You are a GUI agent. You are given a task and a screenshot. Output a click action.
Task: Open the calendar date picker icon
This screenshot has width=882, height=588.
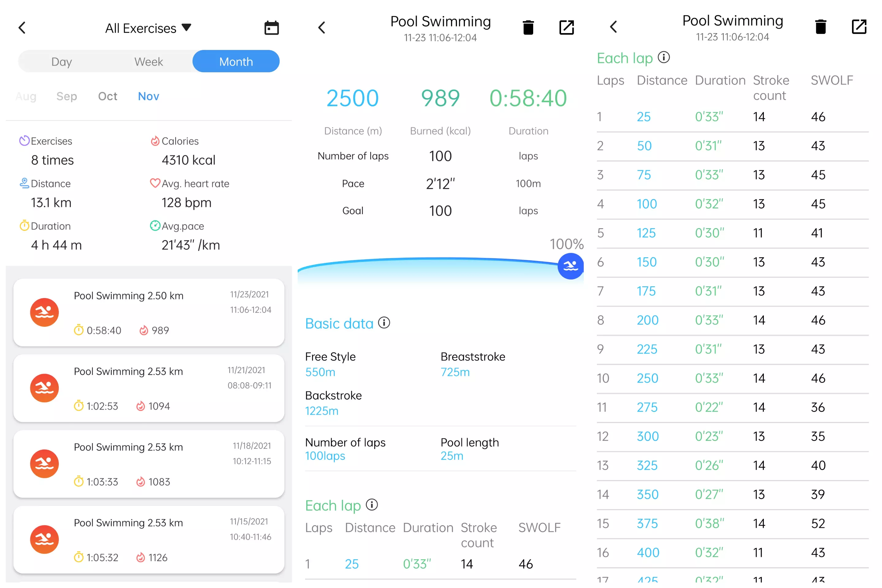point(272,28)
